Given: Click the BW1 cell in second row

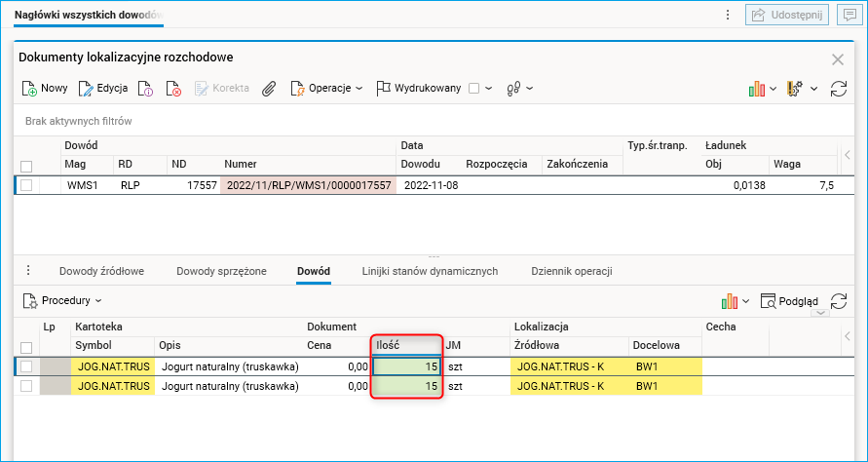Looking at the screenshot, I should tap(665, 387).
